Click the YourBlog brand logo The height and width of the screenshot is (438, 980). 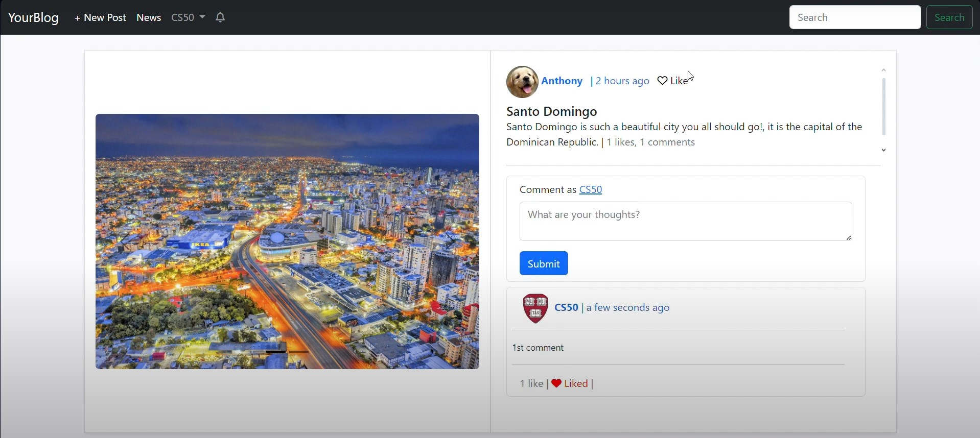(34, 18)
